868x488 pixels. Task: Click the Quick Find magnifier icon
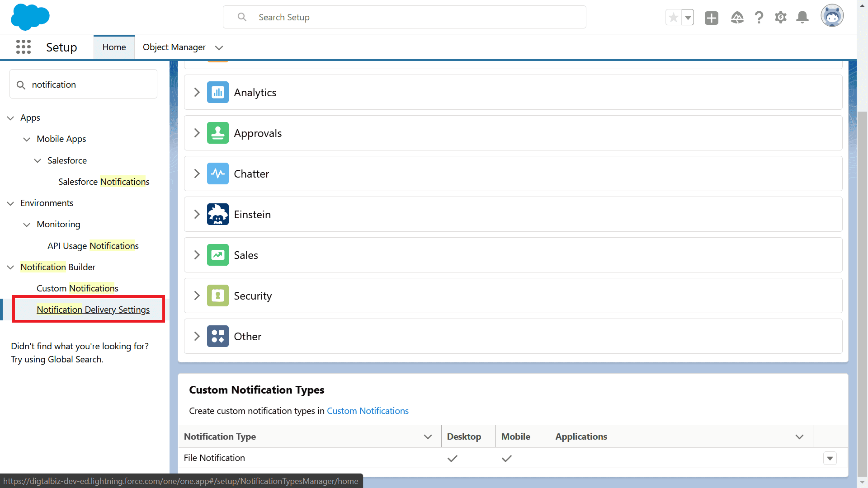click(x=21, y=85)
